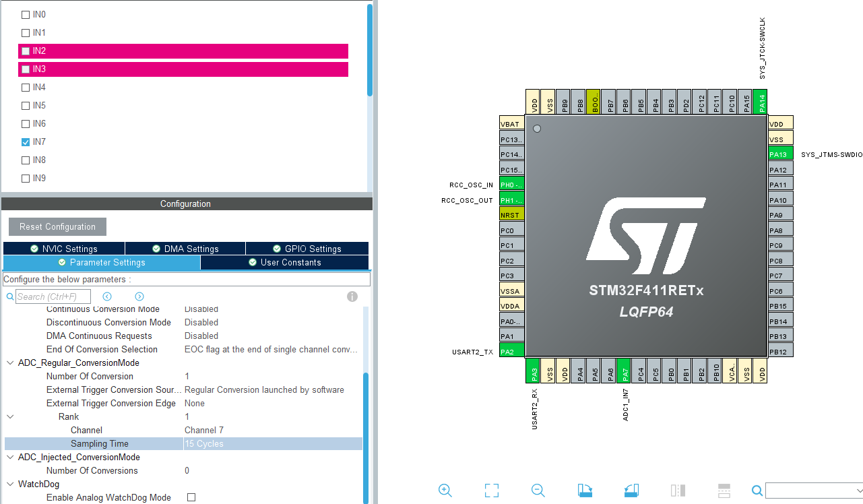This screenshot has height=504, width=863.
Task: Click the PB9 pin on chip
Action: 565,102
